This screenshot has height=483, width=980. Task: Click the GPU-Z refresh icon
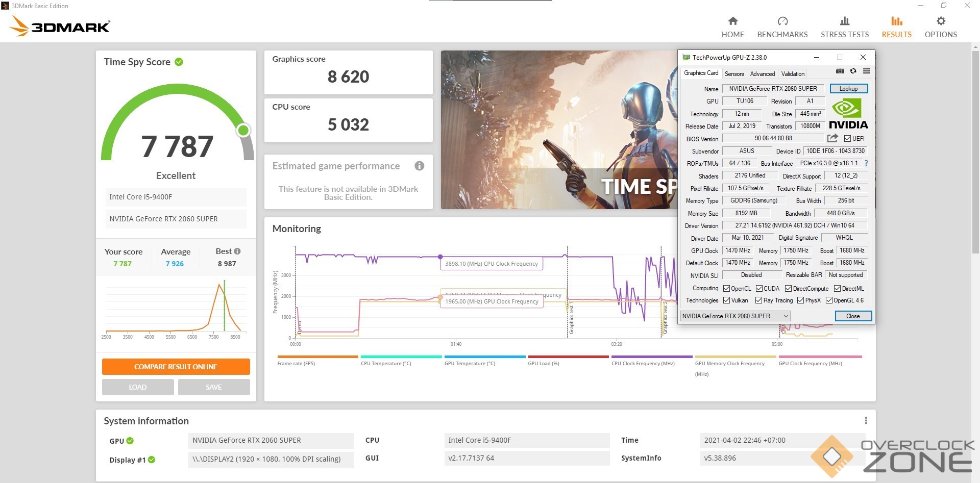click(853, 71)
